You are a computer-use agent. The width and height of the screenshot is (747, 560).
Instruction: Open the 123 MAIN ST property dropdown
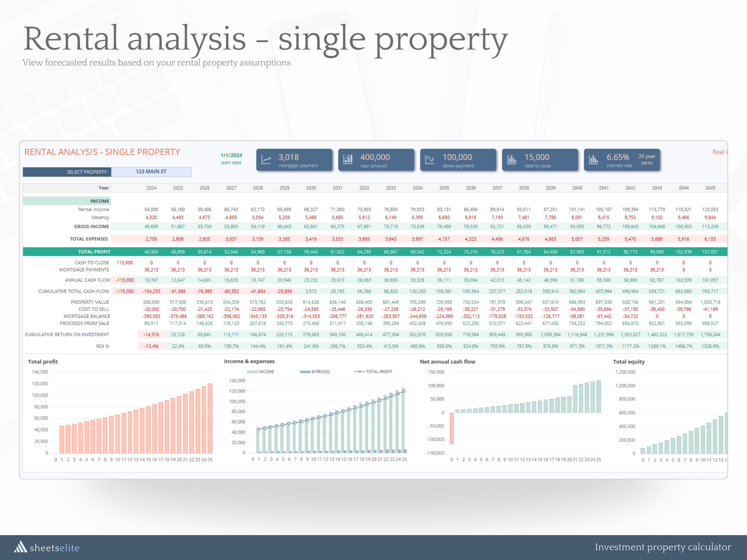[151, 172]
